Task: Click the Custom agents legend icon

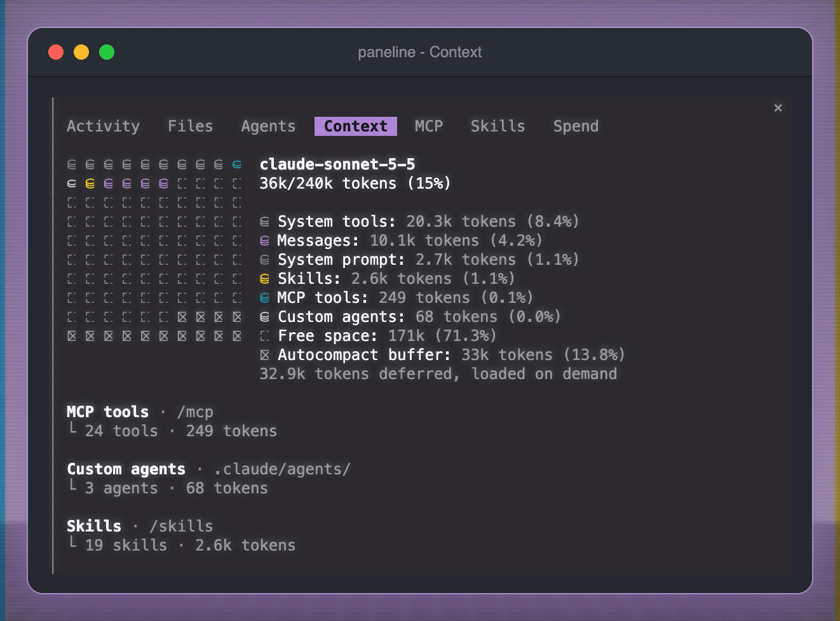Action: pyautogui.click(x=265, y=317)
